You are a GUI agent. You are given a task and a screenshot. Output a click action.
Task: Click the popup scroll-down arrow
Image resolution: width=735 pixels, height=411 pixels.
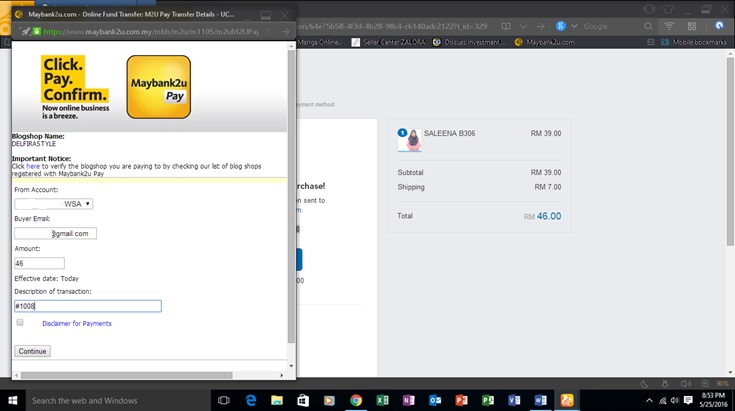(x=291, y=366)
